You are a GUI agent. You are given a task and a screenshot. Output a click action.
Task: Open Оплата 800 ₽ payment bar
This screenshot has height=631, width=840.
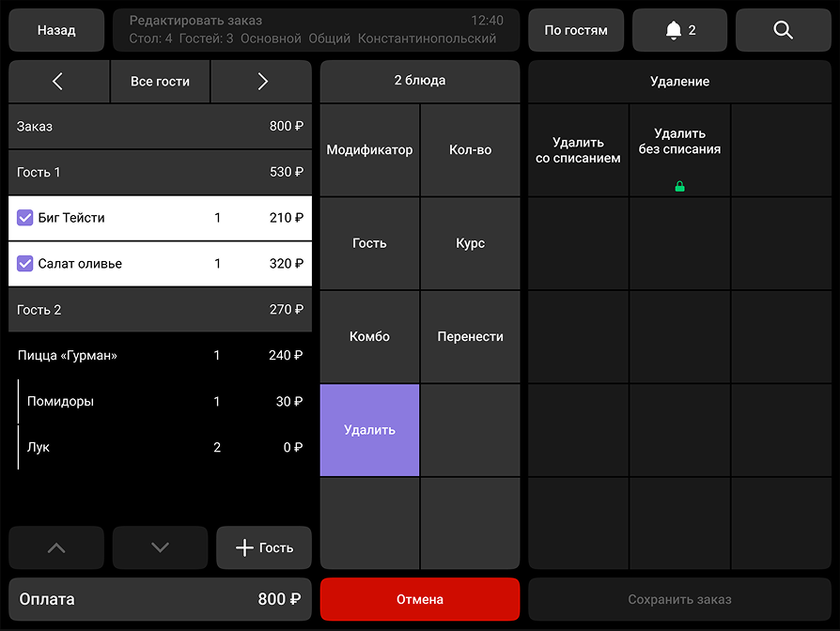coord(160,599)
